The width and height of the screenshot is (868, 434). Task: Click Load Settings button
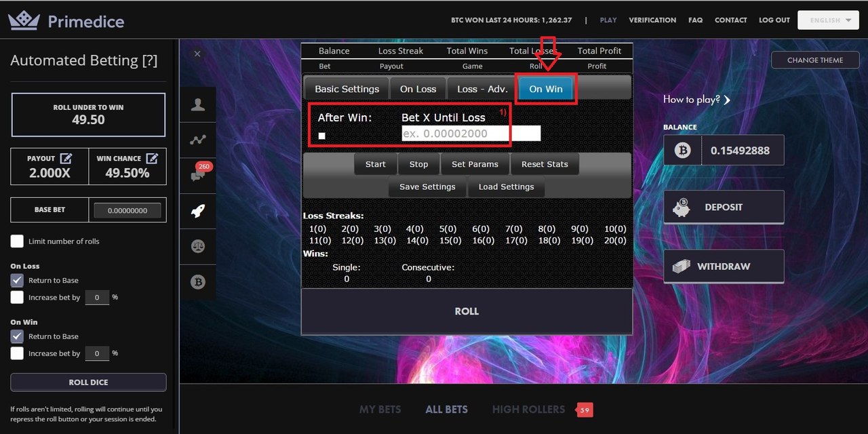click(507, 186)
